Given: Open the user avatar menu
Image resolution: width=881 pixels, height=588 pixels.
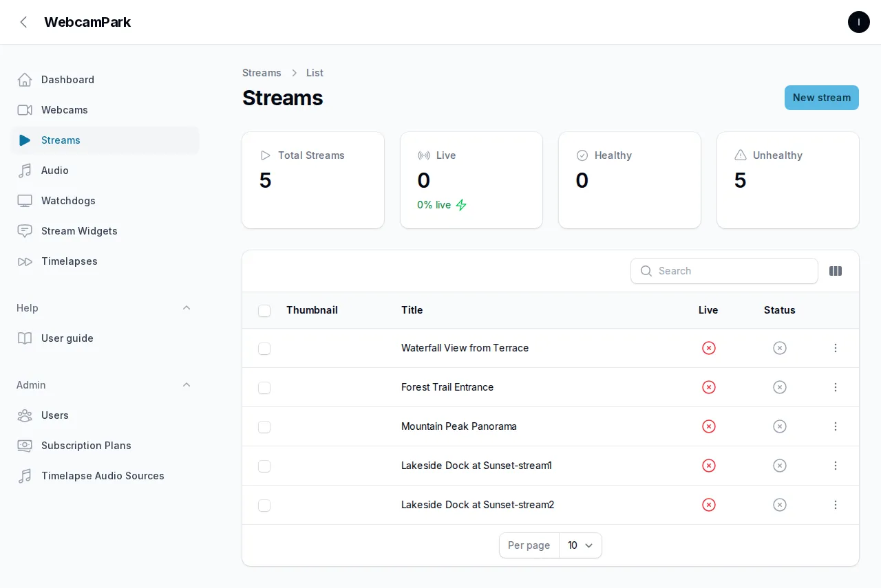Looking at the screenshot, I should point(859,22).
